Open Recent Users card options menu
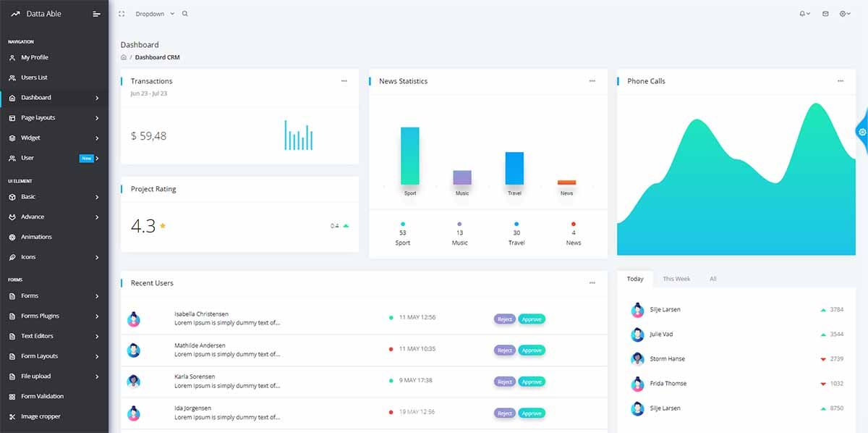Screen dimensions: 868x433 click(x=592, y=283)
